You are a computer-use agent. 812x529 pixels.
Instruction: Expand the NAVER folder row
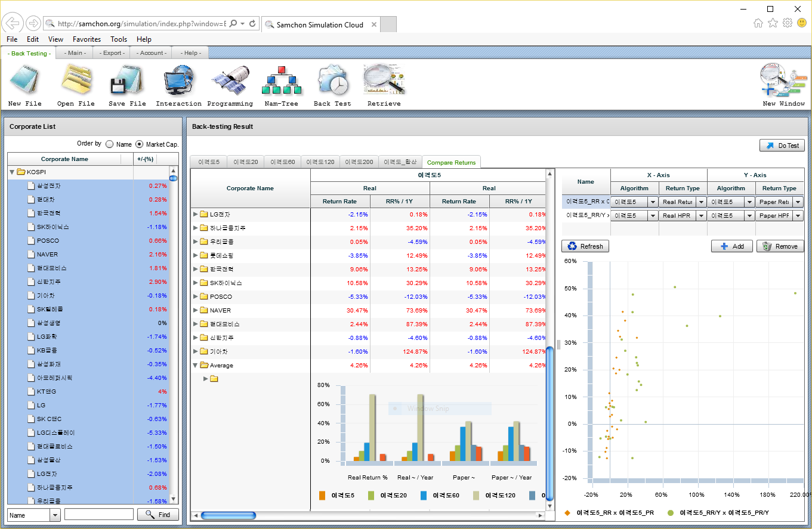point(196,311)
